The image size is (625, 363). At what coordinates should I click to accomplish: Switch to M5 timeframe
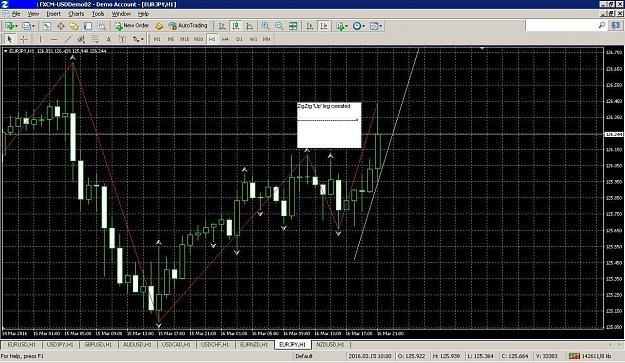(x=171, y=39)
